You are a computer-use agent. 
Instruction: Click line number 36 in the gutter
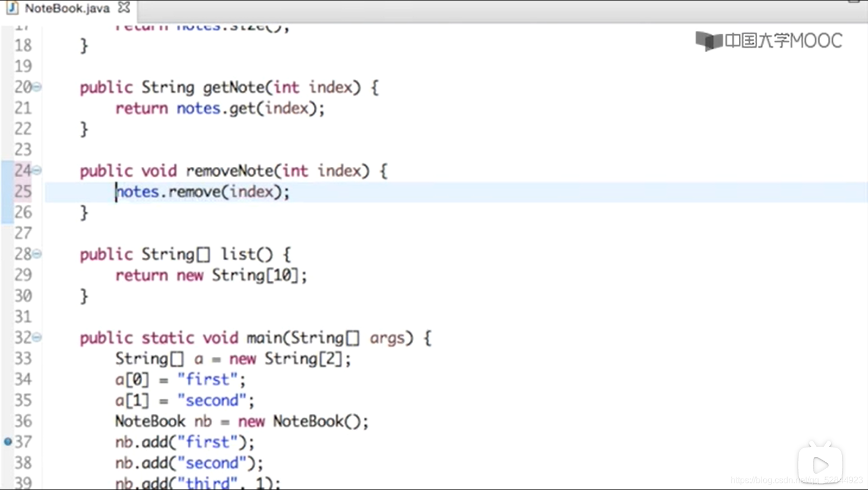click(x=23, y=421)
